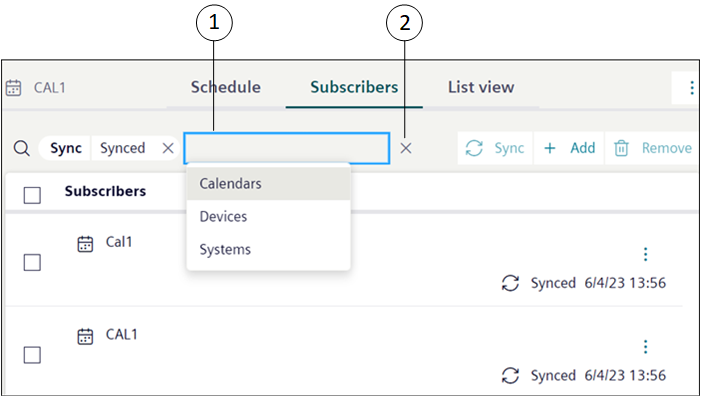Image resolution: width=701 pixels, height=396 pixels.
Task: Click the sync status icon of Cal1
Action: tap(511, 283)
